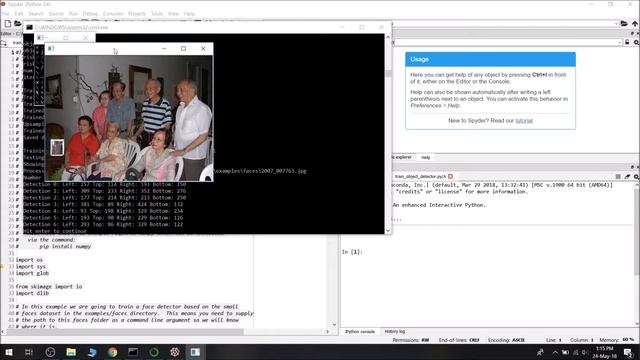Click the 'import glob' code line
The width and height of the screenshot is (640, 360).
pyautogui.click(x=32, y=273)
